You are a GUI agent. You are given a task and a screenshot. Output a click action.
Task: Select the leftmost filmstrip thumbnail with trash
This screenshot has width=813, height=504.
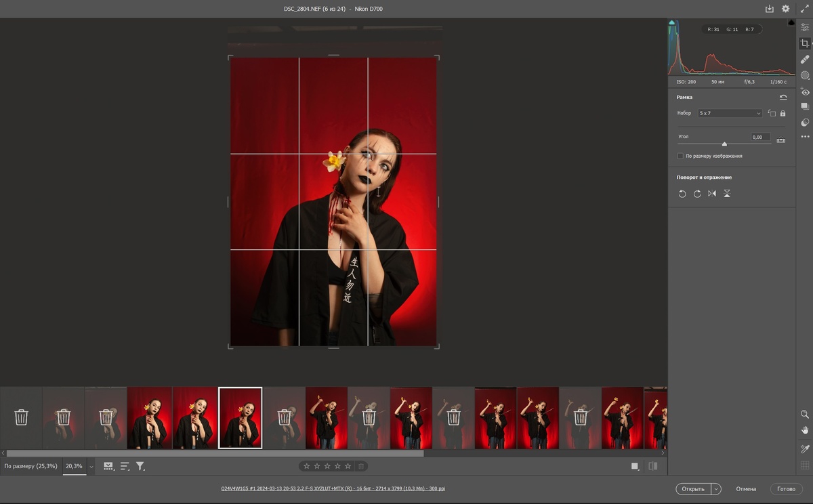pyautogui.click(x=21, y=418)
